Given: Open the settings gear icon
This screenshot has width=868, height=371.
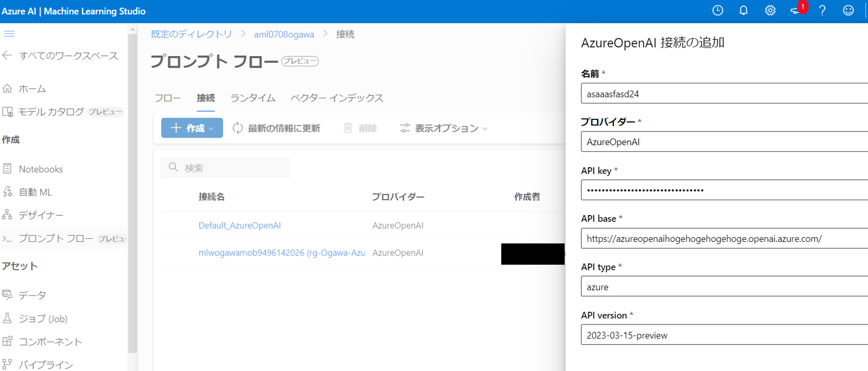Looking at the screenshot, I should click(x=770, y=10).
